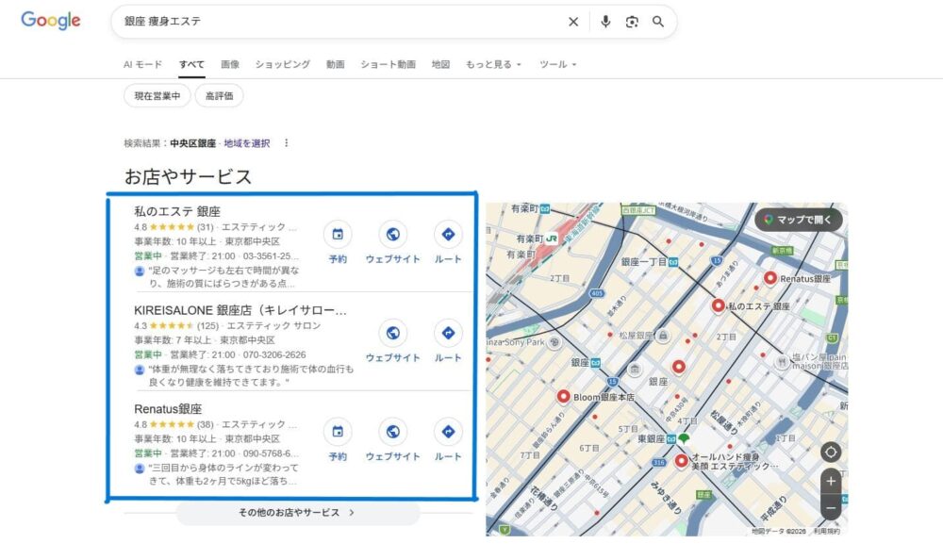Screen dimensions: 943x560
Task: Open the ツール dropdown menu
Action: pyautogui.click(x=557, y=64)
